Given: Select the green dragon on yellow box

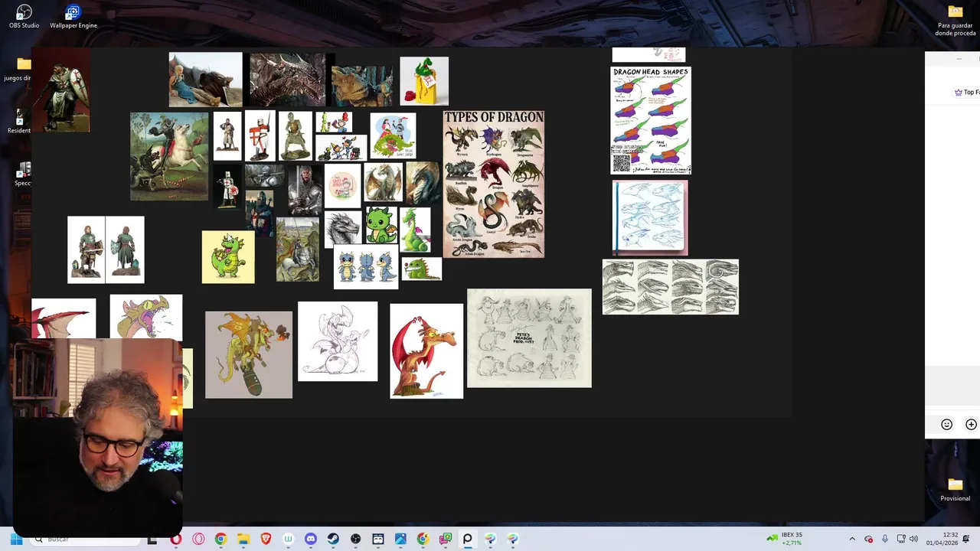Looking at the screenshot, I should point(424,81).
